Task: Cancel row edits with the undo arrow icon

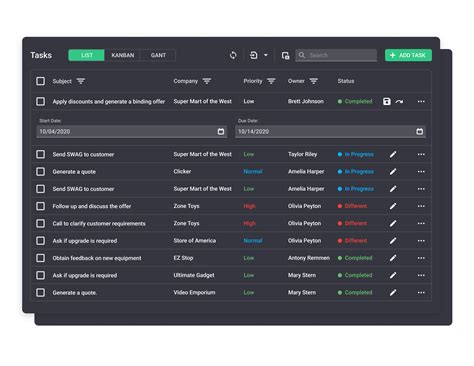Action: click(x=399, y=101)
